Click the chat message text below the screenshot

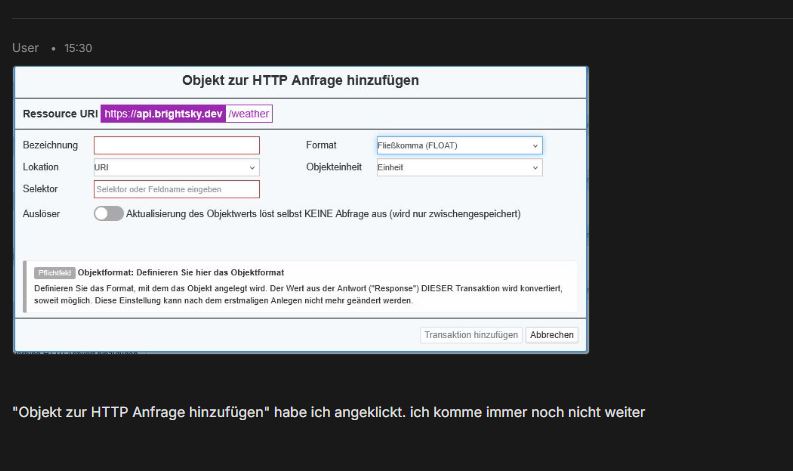pos(328,412)
